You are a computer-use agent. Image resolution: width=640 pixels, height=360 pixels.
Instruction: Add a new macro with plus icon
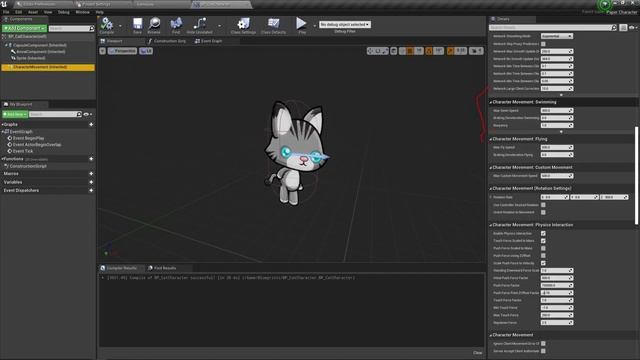pos(91,174)
